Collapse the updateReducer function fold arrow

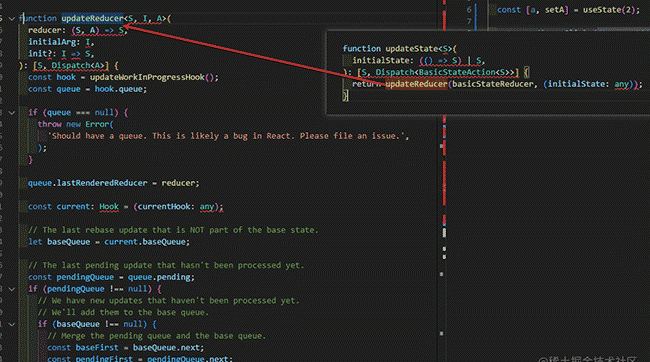(x=12, y=19)
